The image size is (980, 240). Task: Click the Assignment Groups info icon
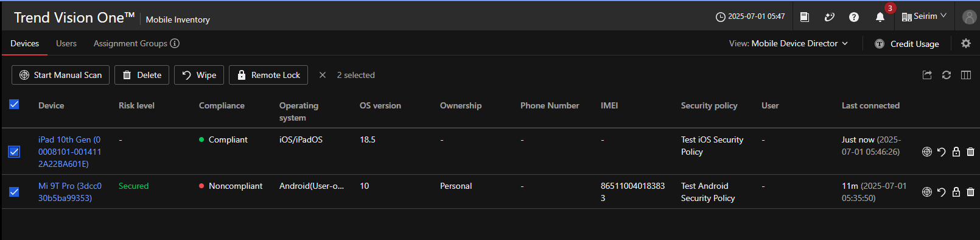pos(175,43)
